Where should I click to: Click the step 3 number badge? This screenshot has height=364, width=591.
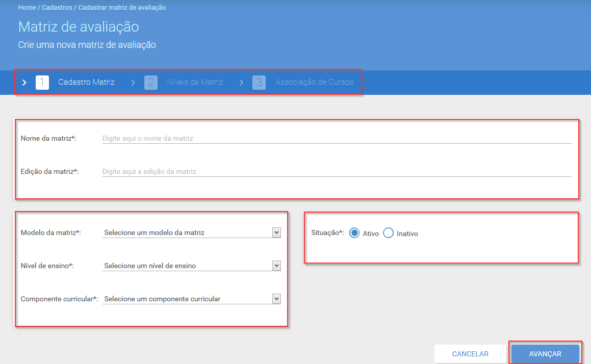[x=259, y=82]
